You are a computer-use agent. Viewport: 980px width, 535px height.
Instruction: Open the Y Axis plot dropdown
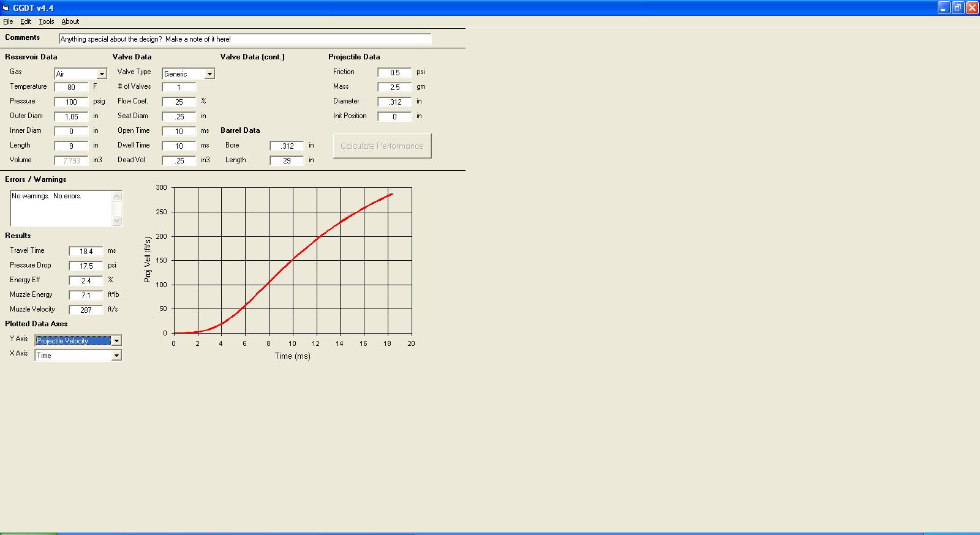tap(116, 341)
